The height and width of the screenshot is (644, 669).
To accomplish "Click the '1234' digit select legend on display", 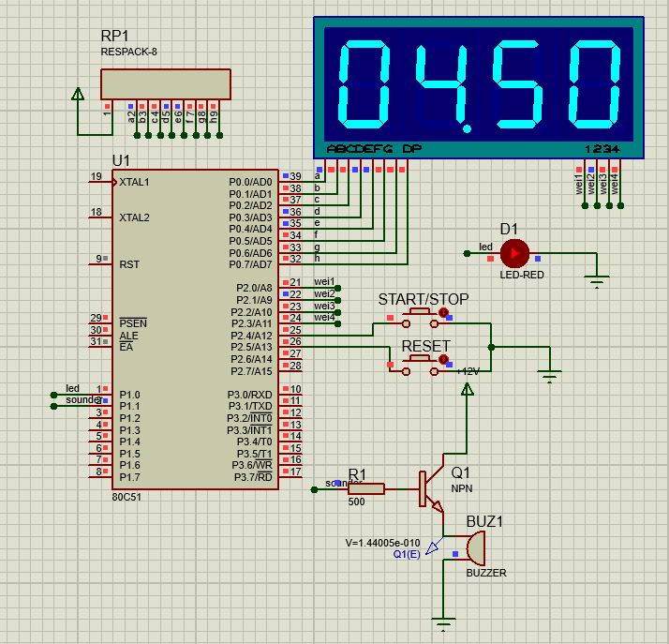I will point(602,149).
